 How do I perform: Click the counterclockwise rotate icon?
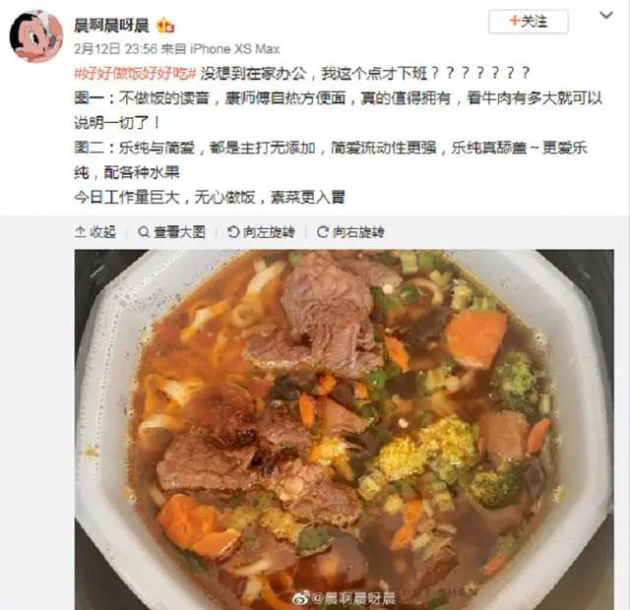(x=233, y=232)
